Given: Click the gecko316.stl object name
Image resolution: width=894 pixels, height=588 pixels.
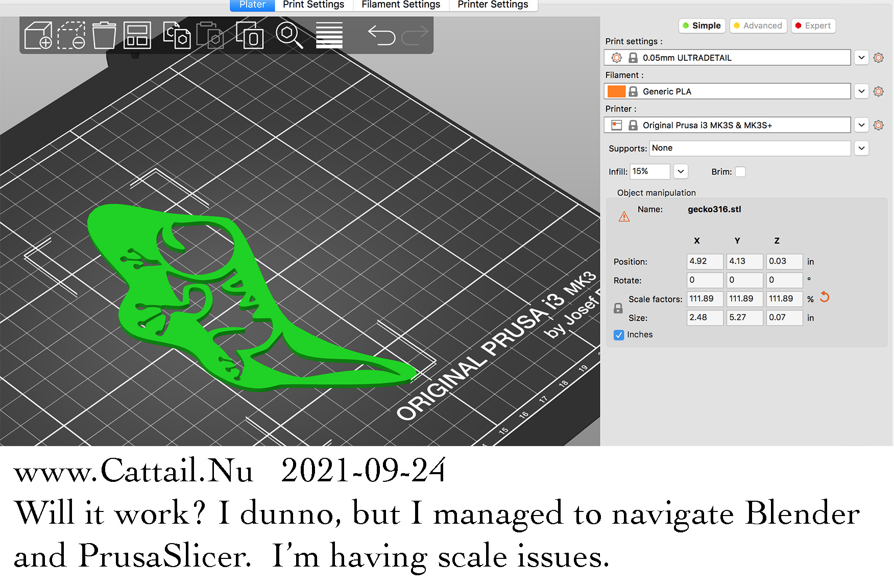Looking at the screenshot, I should [714, 209].
